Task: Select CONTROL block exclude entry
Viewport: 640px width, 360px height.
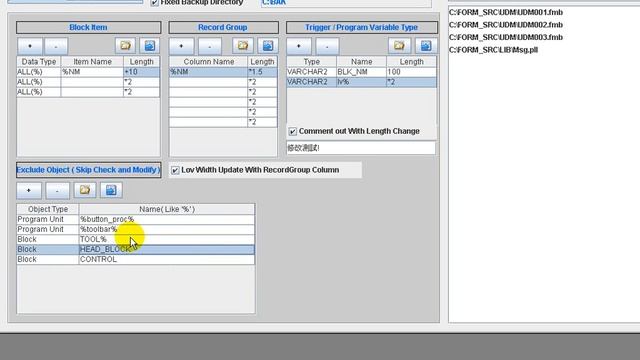Action: (x=167, y=260)
